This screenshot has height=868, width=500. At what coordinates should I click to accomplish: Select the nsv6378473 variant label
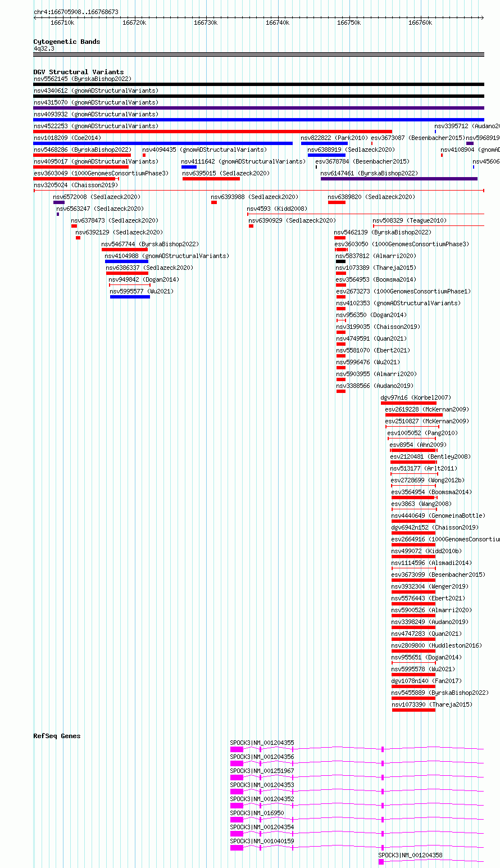click(115, 221)
